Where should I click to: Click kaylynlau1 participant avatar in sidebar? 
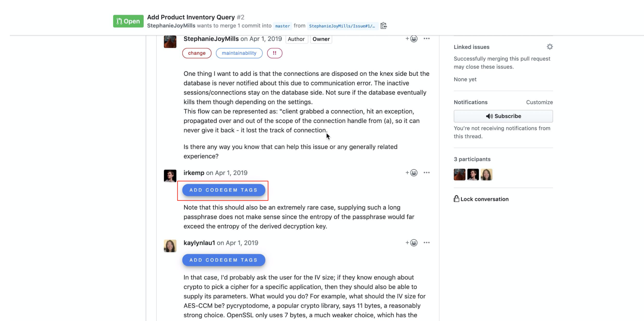pyautogui.click(x=486, y=175)
